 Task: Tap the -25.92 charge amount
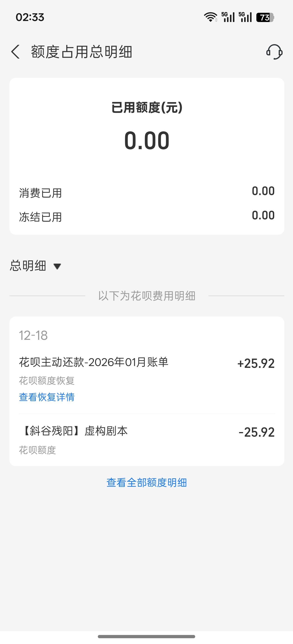tap(256, 432)
